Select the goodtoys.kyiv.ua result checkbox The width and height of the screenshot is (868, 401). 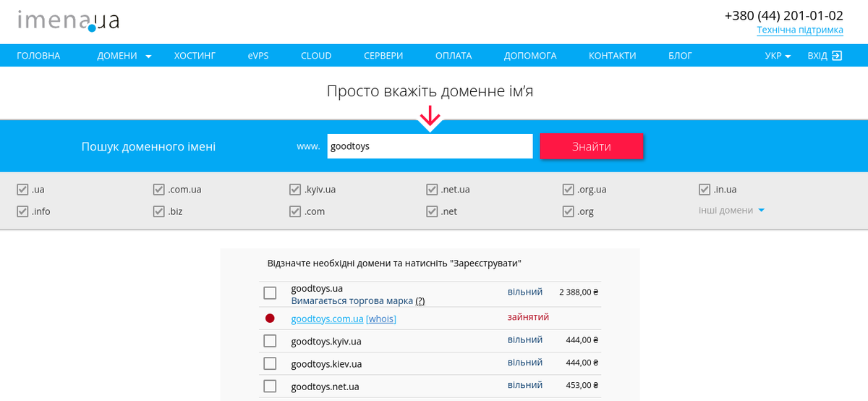(270, 341)
